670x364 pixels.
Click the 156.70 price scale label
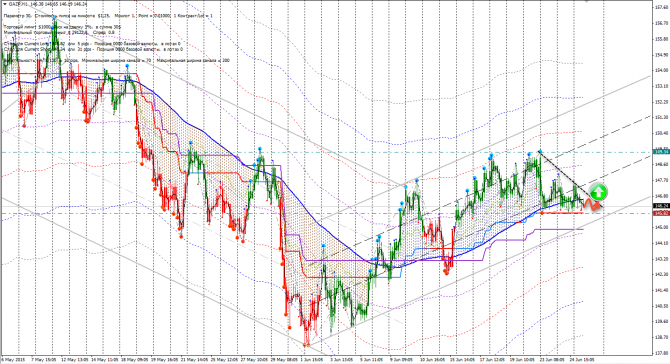pos(662,23)
